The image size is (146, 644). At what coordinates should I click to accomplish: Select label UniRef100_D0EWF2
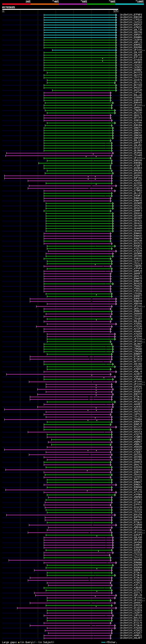click(x=131, y=196)
